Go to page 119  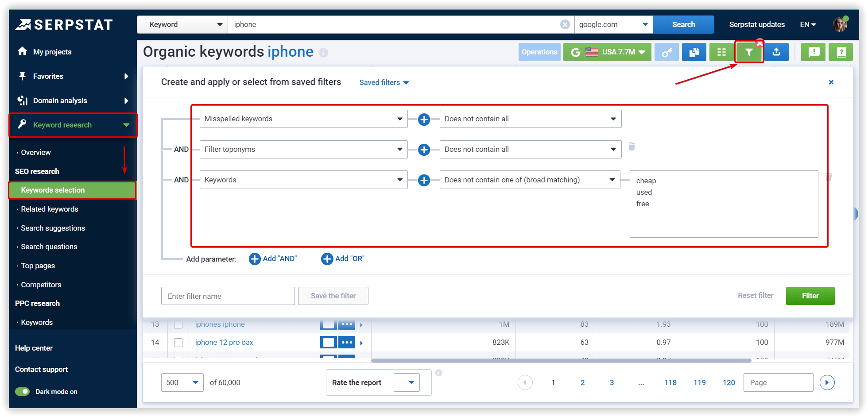tap(699, 382)
